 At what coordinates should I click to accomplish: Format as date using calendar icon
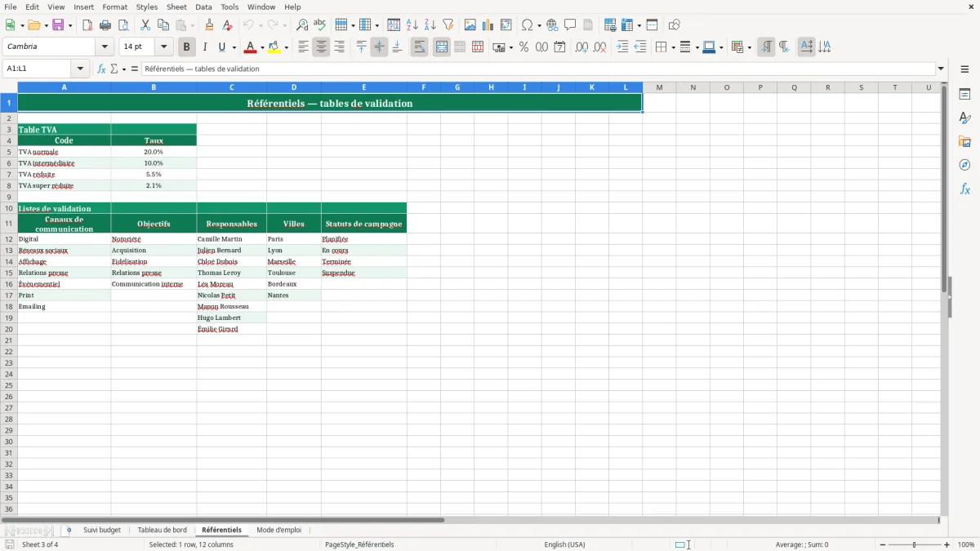click(x=559, y=47)
